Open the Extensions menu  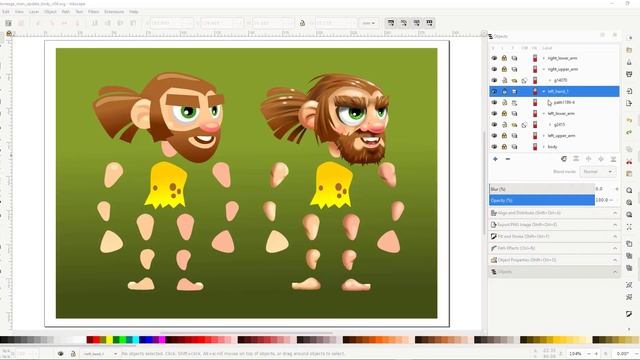pyautogui.click(x=114, y=12)
